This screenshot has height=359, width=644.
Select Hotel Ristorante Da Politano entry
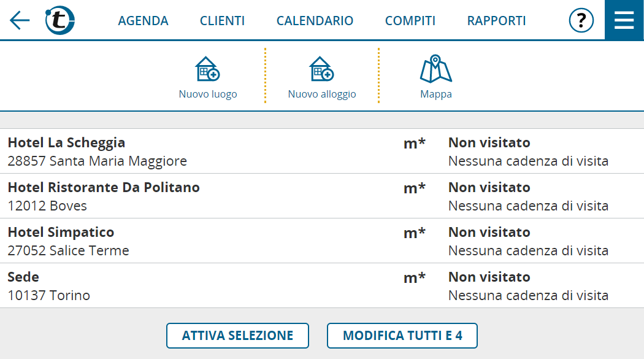tap(322, 196)
